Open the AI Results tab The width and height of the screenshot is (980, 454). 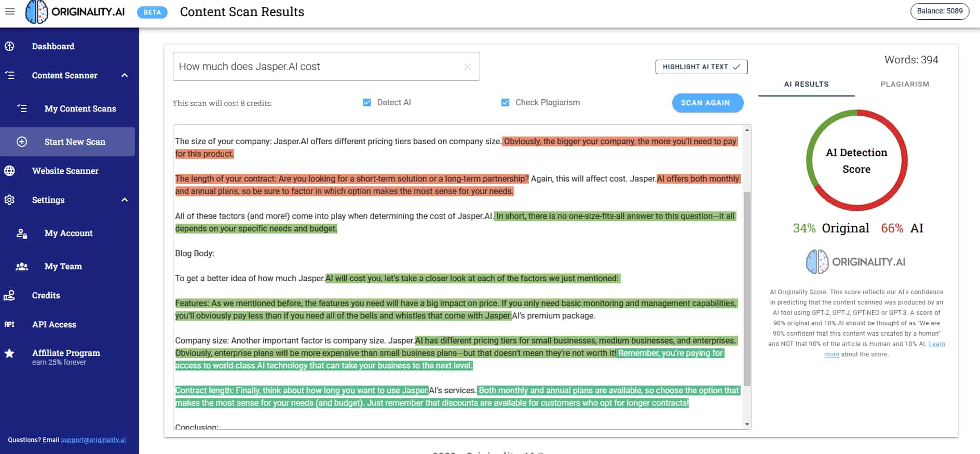806,84
